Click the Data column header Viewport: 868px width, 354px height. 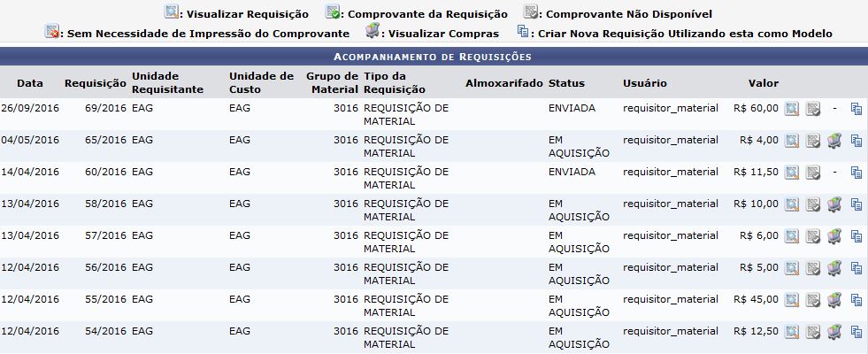coord(29,83)
